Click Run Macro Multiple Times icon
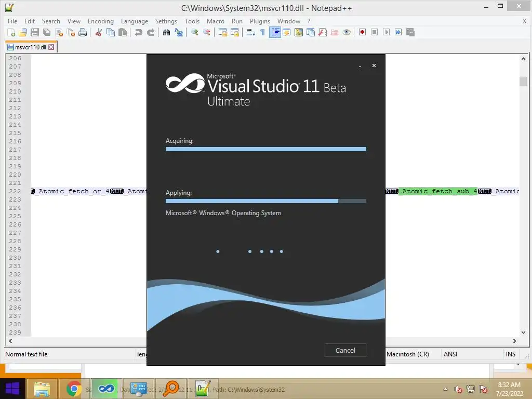 pyautogui.click(x=398, y=32)
